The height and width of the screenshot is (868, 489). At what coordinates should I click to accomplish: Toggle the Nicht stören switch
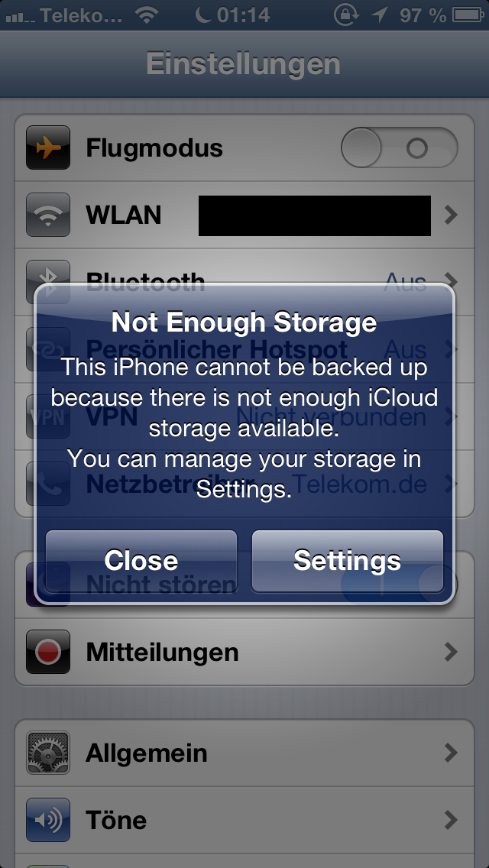[400, 584]
